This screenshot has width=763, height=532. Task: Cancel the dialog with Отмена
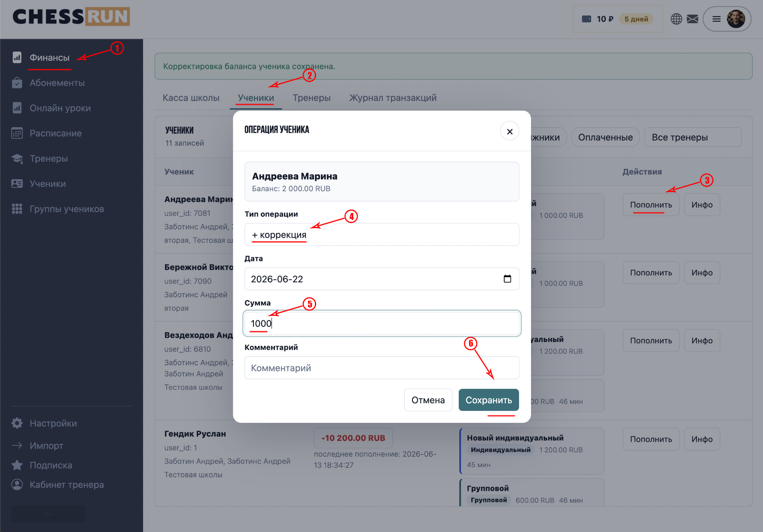tap(428, 400)
